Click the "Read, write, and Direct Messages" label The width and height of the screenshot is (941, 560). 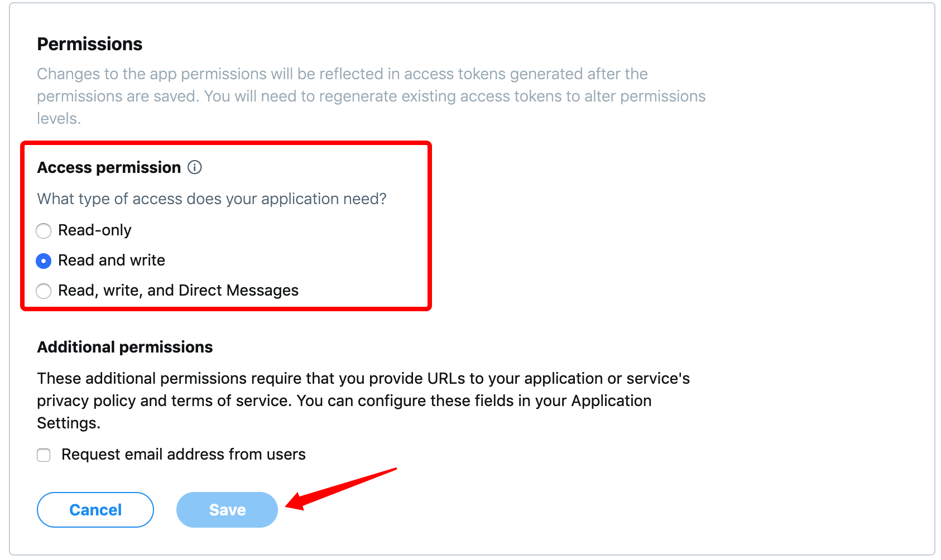(178, 291)
